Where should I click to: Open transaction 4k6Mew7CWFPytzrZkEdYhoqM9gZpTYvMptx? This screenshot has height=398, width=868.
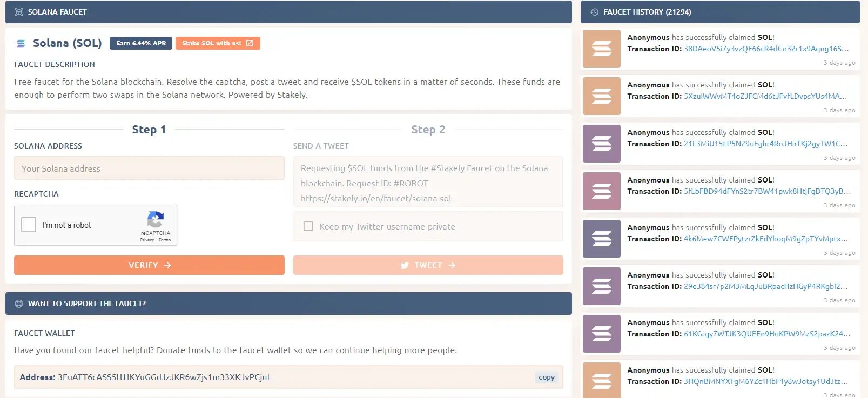(766, 239)
